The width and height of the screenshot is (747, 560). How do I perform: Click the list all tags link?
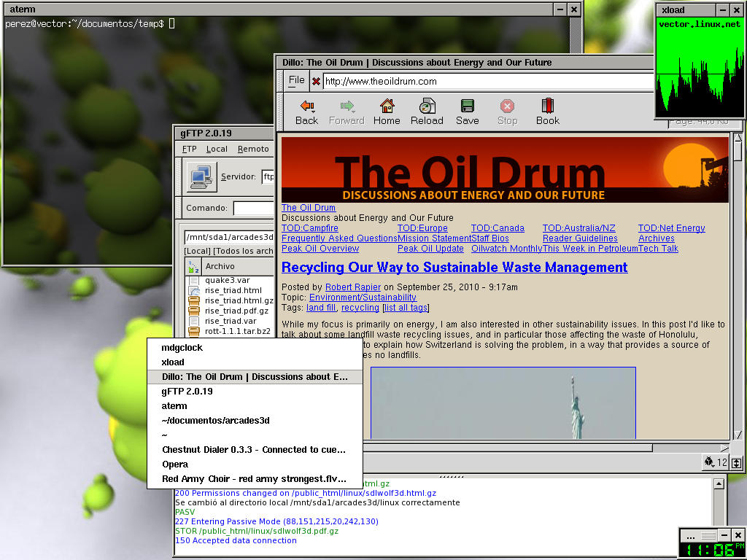pyautogui.click(x=406, y=308)
